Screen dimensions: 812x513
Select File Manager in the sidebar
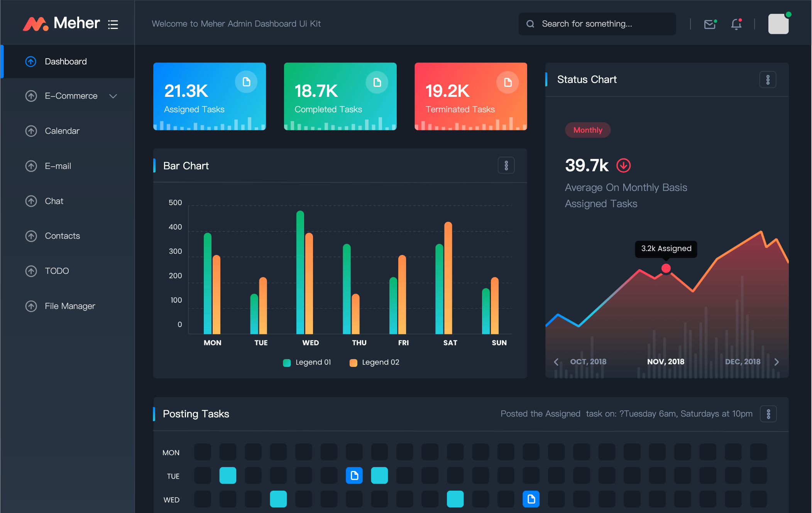pyautogui.click(x=69, y=306)
